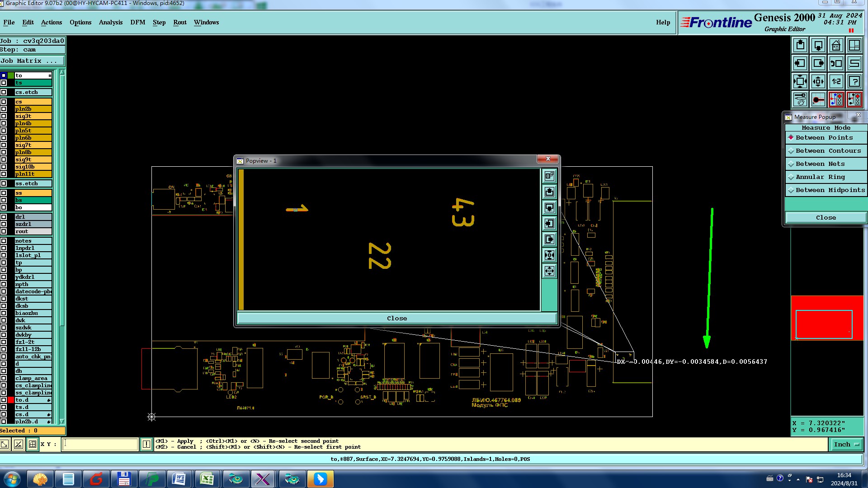Screen dimensions: 868x488
Task: Expand the Job Matrix selector
Action: coord(32,61)
